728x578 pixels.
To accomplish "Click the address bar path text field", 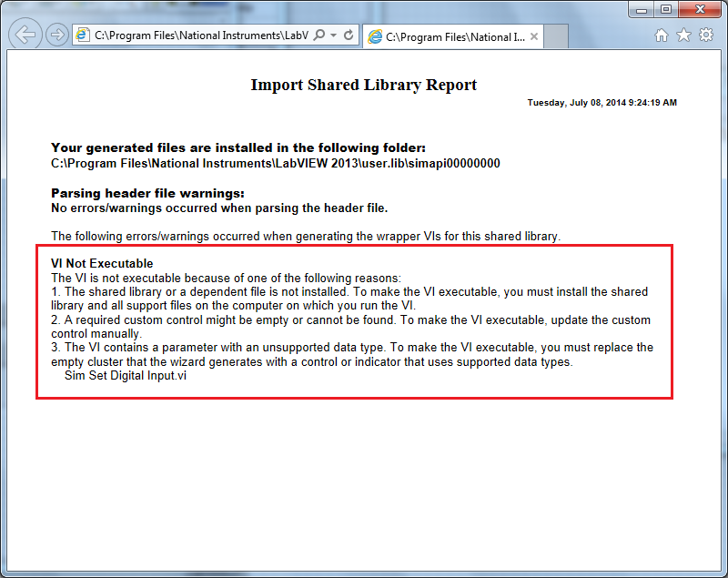I will tap(201, 35).
